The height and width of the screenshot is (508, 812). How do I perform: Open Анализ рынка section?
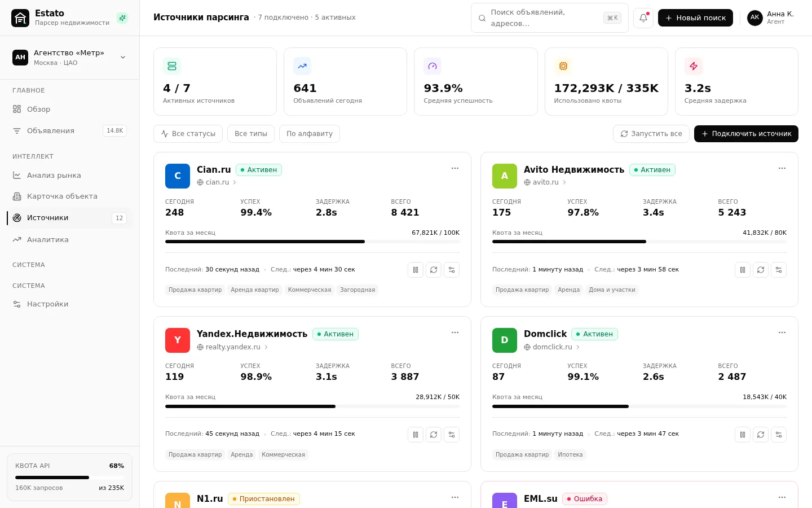point(69,176)
